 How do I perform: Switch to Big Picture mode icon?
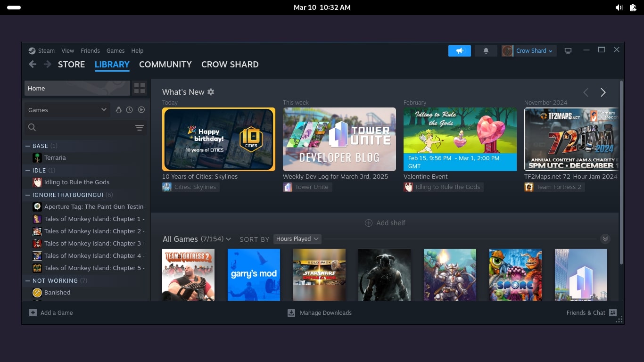point(568,51)
